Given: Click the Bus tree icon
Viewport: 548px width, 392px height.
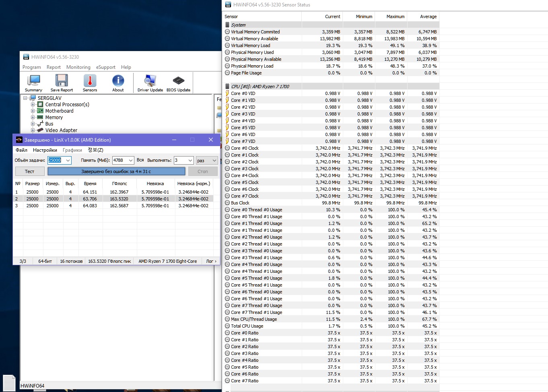Looking at the screenshot, I should pos(40,124).
